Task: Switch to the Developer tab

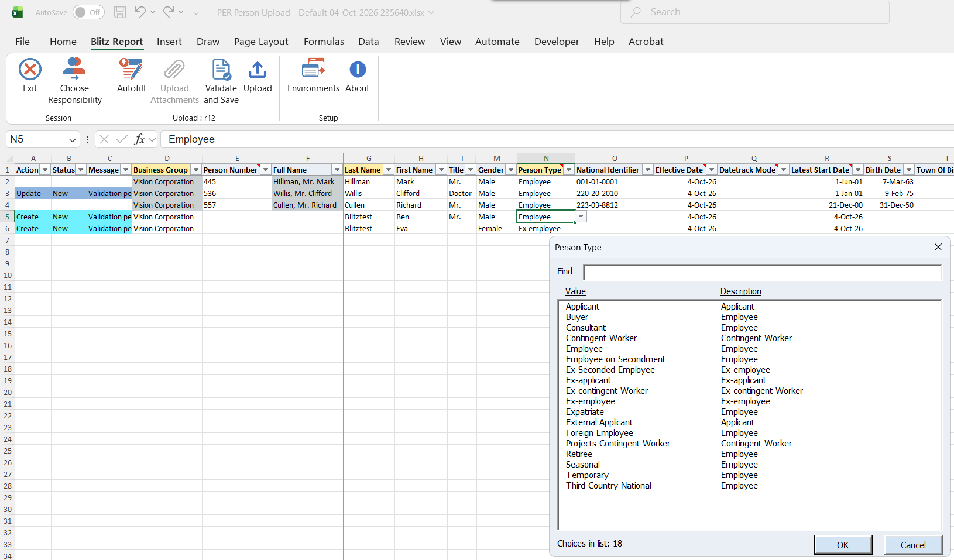Action: [x=557, y=42]
